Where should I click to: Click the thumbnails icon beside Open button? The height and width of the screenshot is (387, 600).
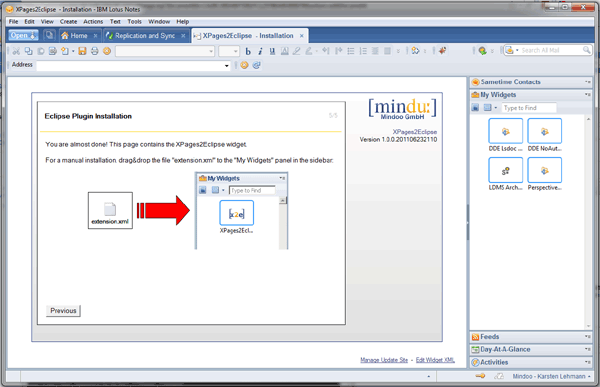coord(49,35)
